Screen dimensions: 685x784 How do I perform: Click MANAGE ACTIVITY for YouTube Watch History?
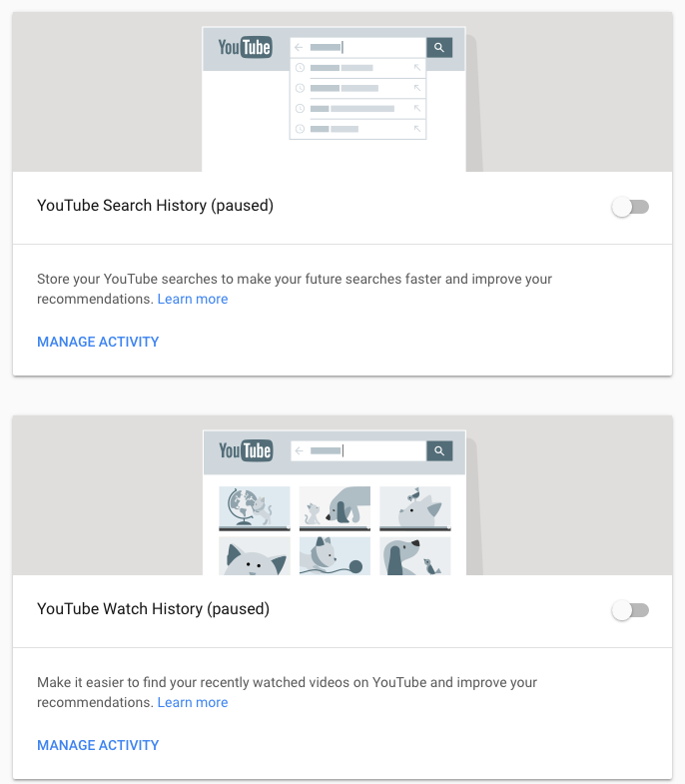click(98, 745)
